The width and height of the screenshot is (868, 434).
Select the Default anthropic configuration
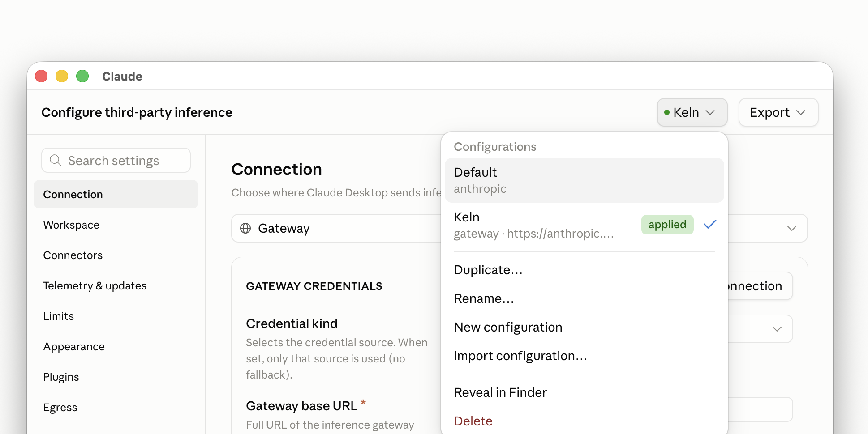(584, 180)
